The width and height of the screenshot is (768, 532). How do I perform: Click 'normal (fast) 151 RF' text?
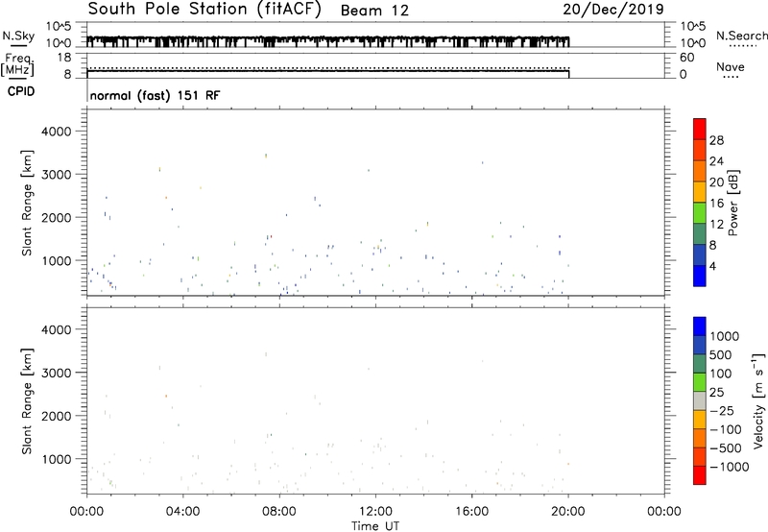pyautogui.click(x=156, y=95)
